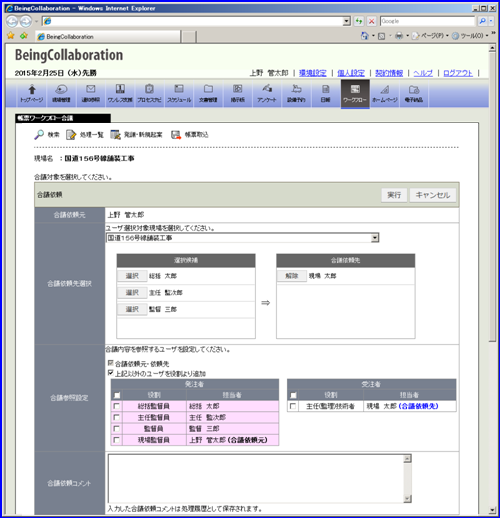Image resolution: width=500 pixels, height=518 pixels.
Task: Check the 現場監督員 row checkbox
Action: 116,440
